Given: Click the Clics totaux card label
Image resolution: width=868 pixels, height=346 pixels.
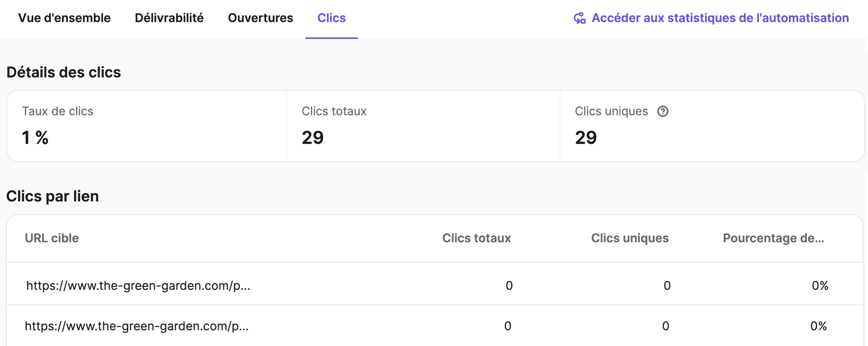Looking at the screenshot, I should [x=334, y=111].
